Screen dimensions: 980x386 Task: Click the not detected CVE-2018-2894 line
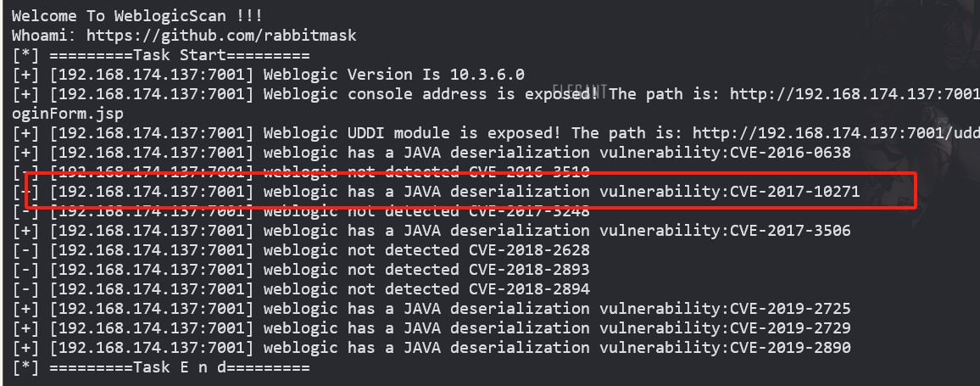point(301,289)
